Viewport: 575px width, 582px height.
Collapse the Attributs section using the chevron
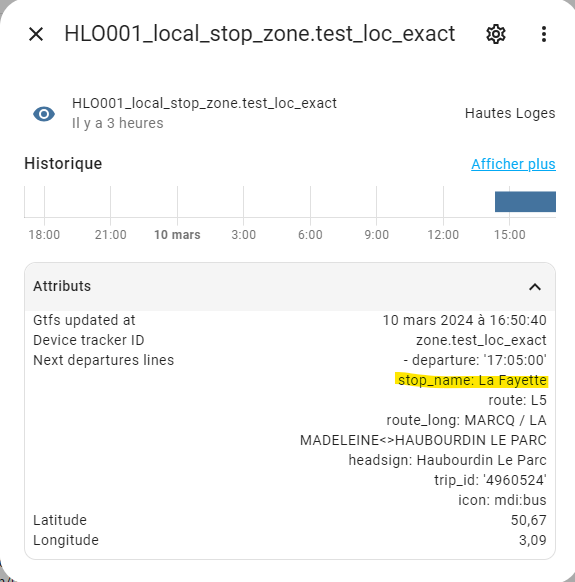[535, 287]
